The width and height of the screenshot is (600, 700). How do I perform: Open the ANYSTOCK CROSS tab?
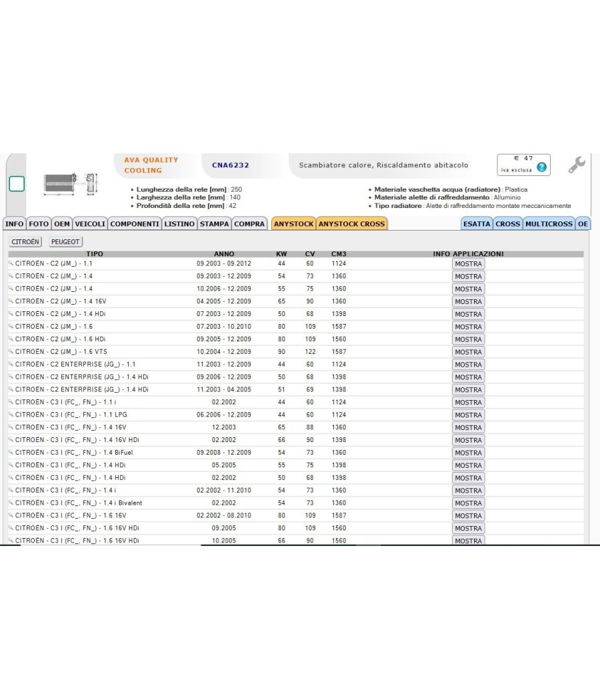(352, 223)
